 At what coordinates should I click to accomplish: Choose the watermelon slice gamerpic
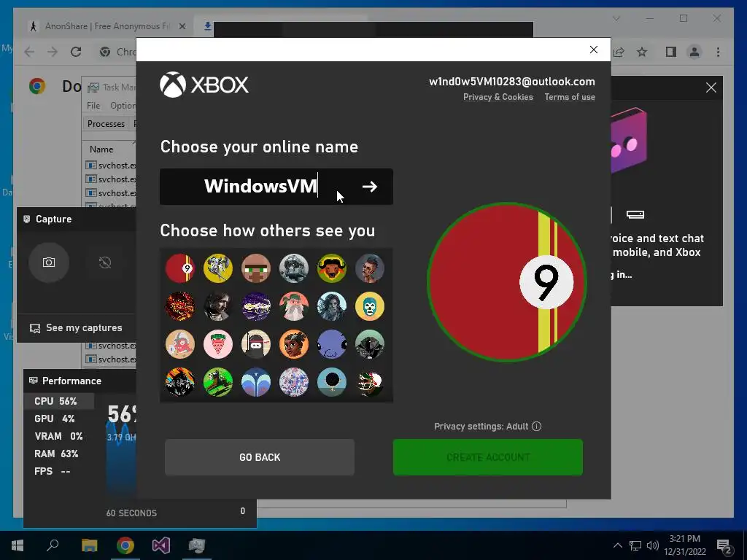point(218,344)
